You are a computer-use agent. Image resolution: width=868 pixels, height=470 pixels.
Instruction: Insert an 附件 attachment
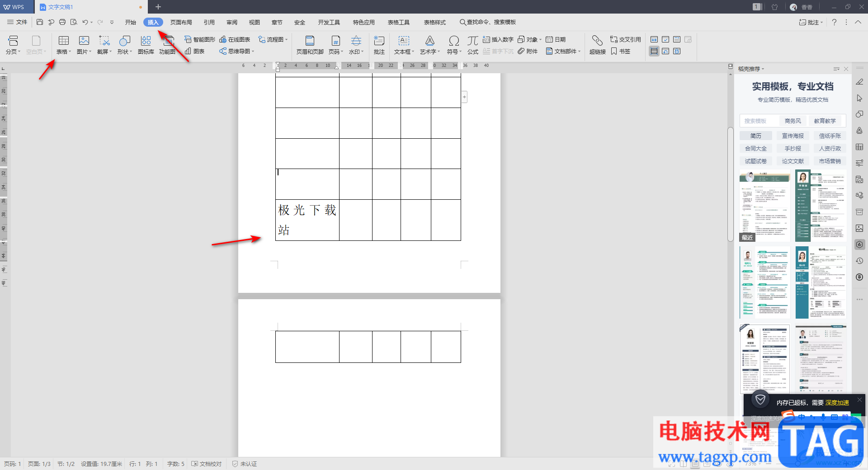pos(528,52)
